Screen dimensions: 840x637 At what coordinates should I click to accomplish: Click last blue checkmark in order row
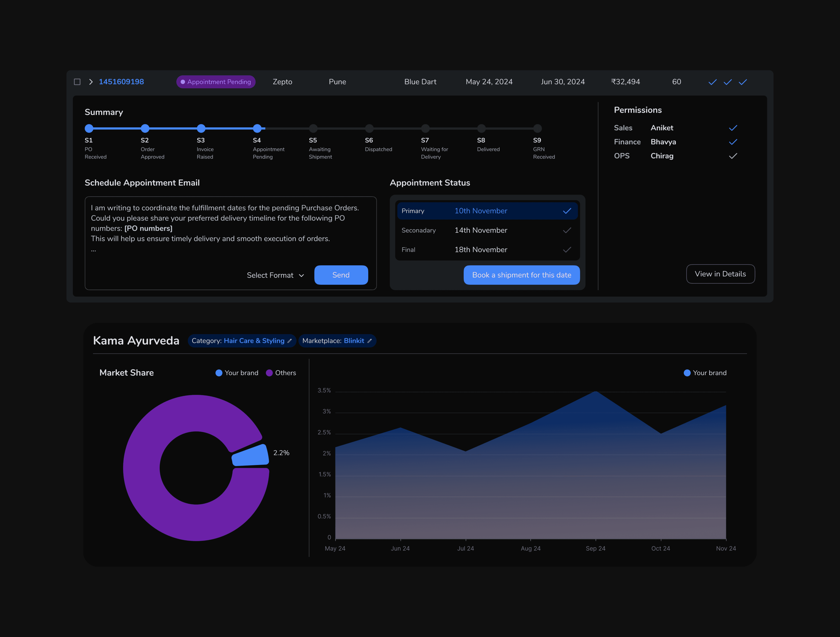[743, 82]
